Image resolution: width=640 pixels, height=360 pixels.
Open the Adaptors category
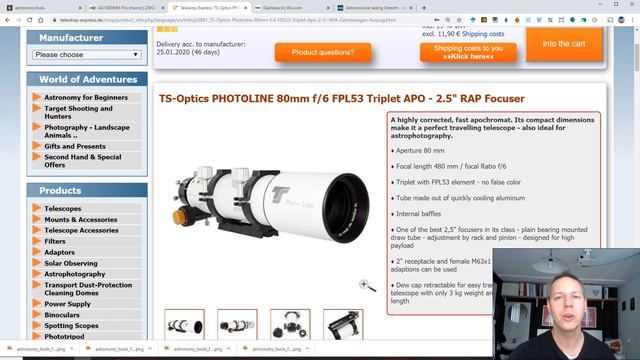(x=59, y=252)
